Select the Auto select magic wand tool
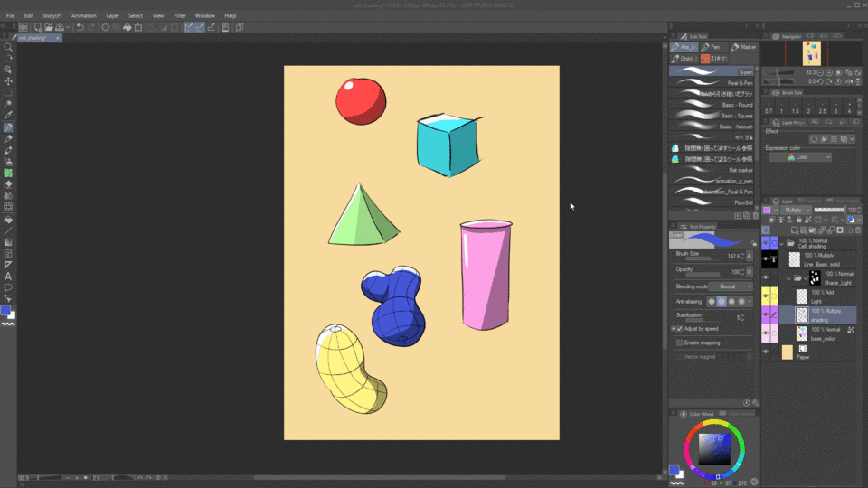 [x=8, y=104]
